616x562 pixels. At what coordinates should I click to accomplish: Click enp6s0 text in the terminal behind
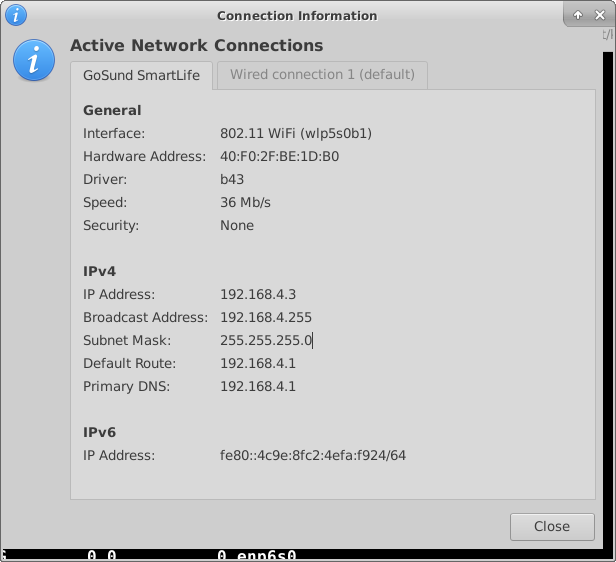pos(266,555)
